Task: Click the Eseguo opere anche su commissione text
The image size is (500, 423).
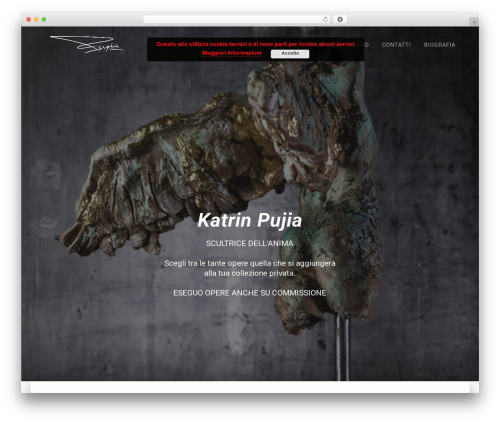Action: click(x=250, y=293)
